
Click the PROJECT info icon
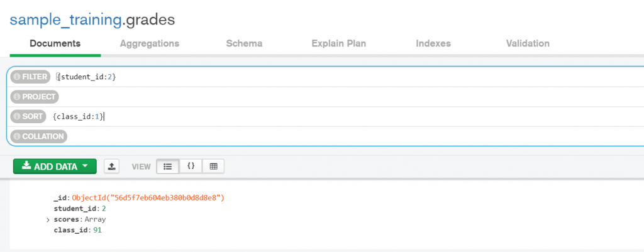pyautogui.click(x=17, y=97)
